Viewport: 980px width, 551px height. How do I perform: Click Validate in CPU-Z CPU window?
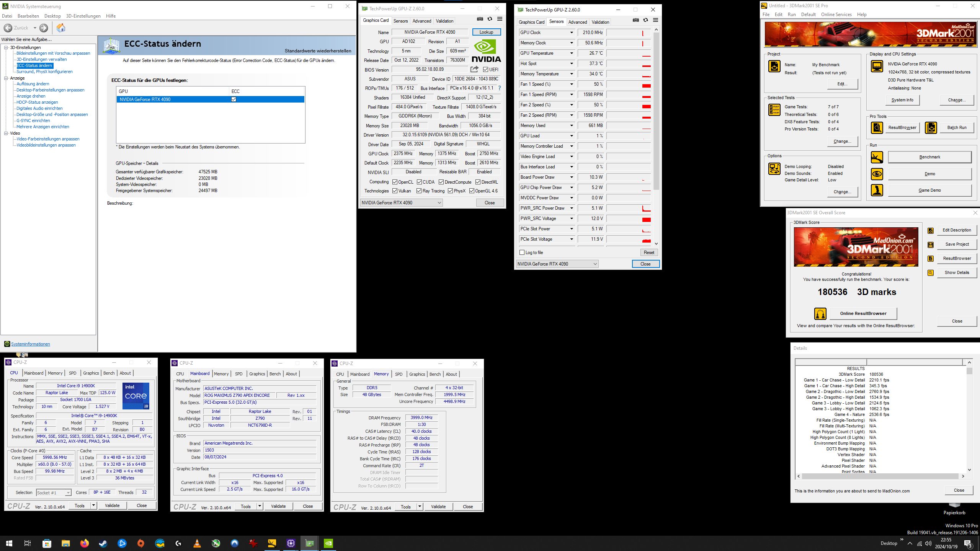click(112, 505)
